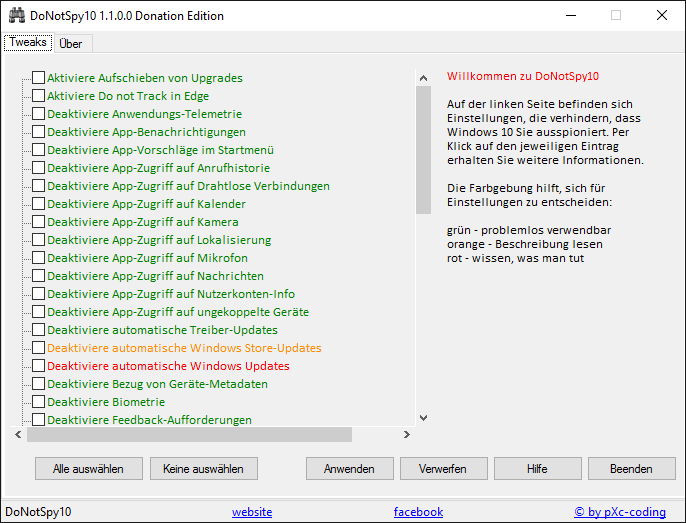Screen dimensions: 686x523
Task: Tick Aktiviere Do not Track in Edge checkbox
Action: (38, 95)
